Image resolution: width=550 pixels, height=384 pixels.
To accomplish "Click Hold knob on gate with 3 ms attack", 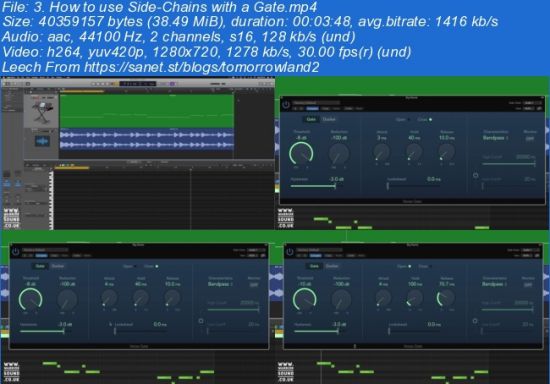I will tap(414, 152).
